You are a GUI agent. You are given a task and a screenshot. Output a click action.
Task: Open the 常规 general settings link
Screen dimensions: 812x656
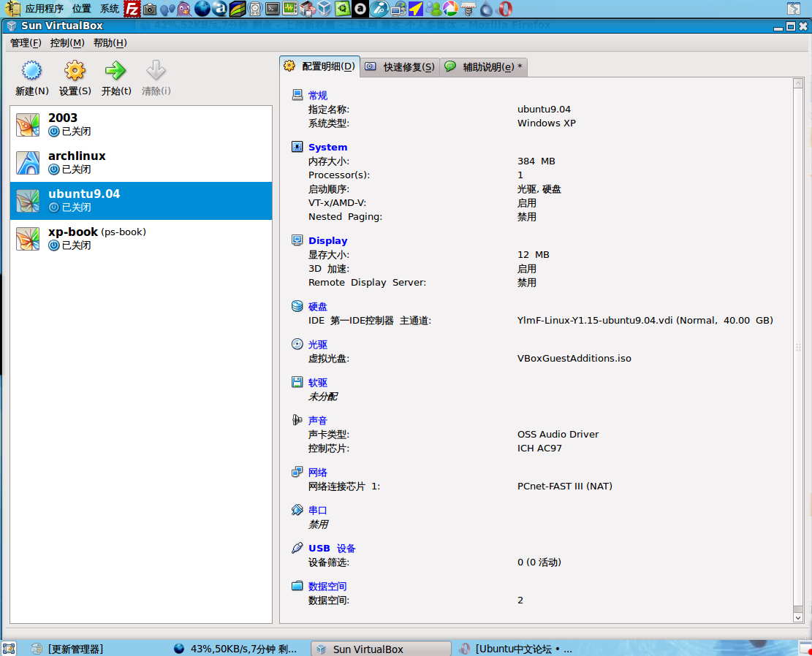(317, 95)
